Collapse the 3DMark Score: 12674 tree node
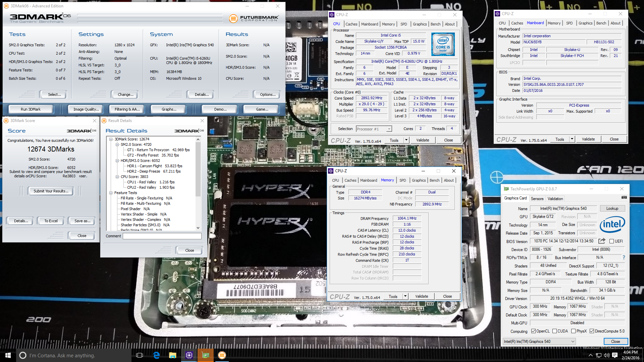This screenshot has height=362, width=644. (x=111, y=139)
